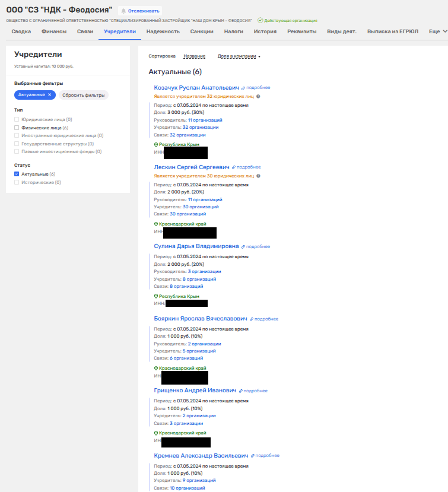Toggle the Юридические лица checkbox

(17, 119)
